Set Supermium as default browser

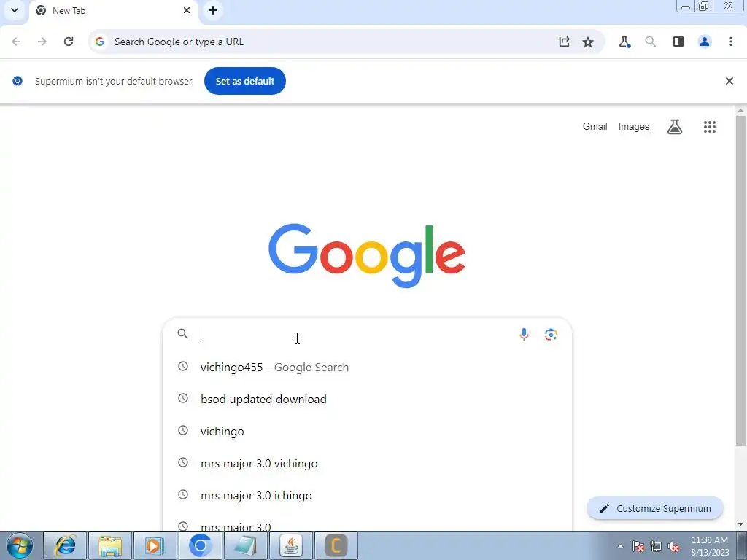(x=245, y=81)
